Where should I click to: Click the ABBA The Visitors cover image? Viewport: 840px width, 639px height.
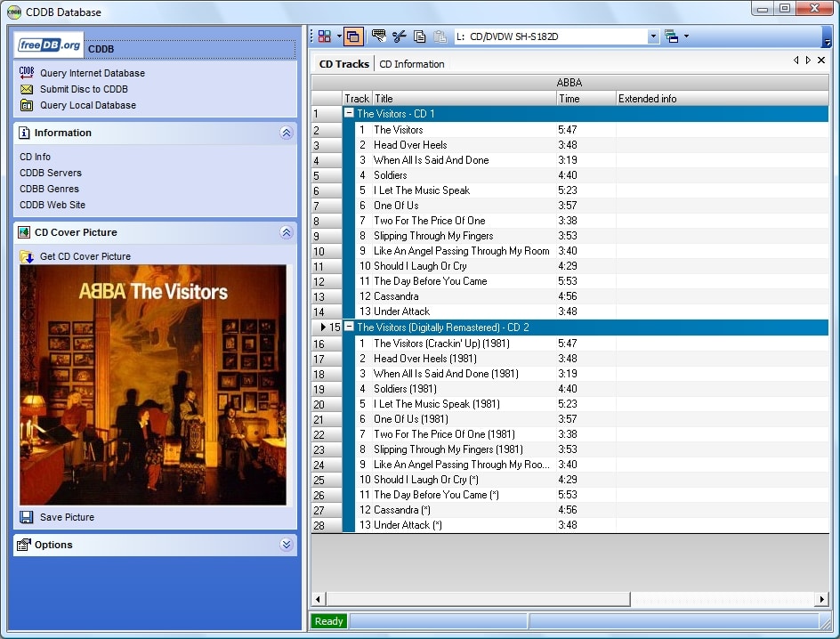point(153,384)
